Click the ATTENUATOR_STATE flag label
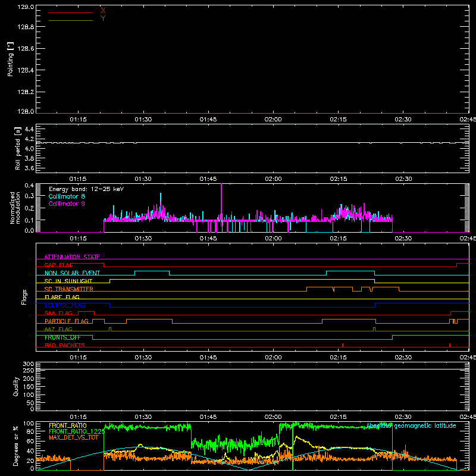 click(x=72, y=257)
